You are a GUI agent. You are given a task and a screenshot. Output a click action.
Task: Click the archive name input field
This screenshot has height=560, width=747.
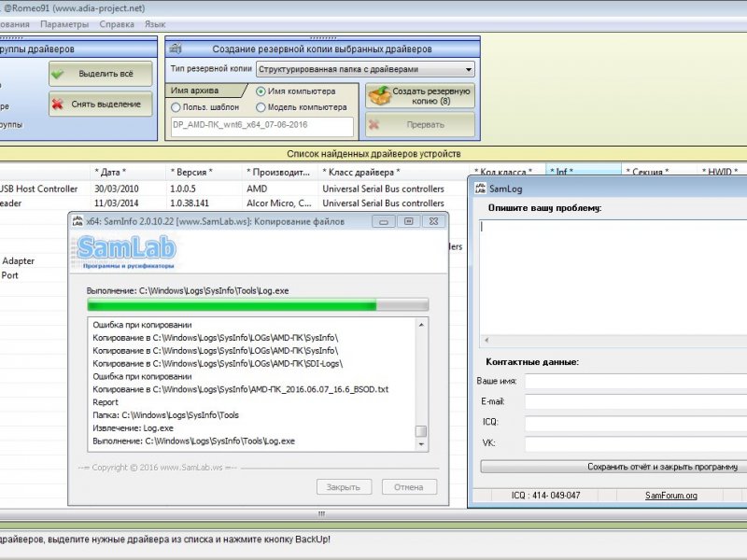(x=262, y=126)
